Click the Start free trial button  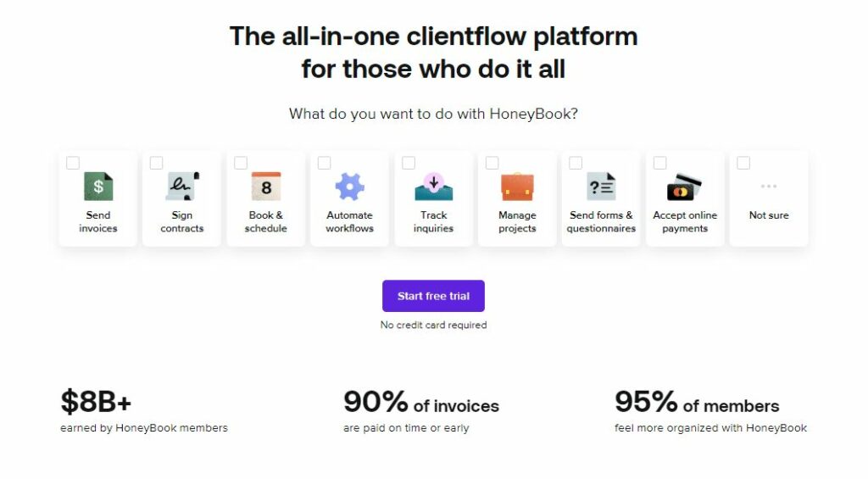click(x=433, y=296)
